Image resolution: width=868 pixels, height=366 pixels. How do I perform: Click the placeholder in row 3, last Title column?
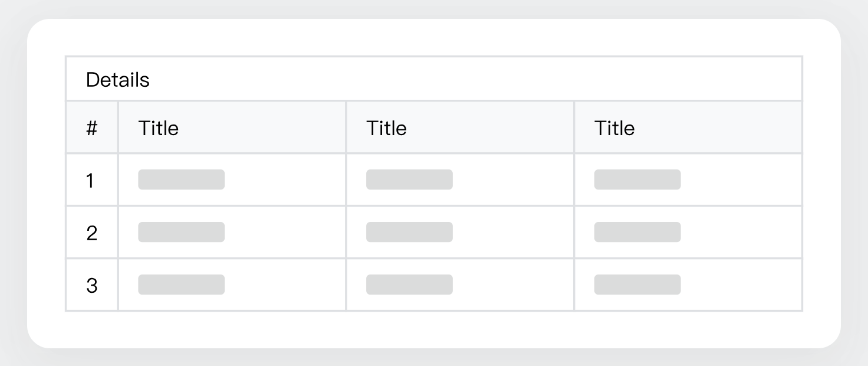click(637, 285)
